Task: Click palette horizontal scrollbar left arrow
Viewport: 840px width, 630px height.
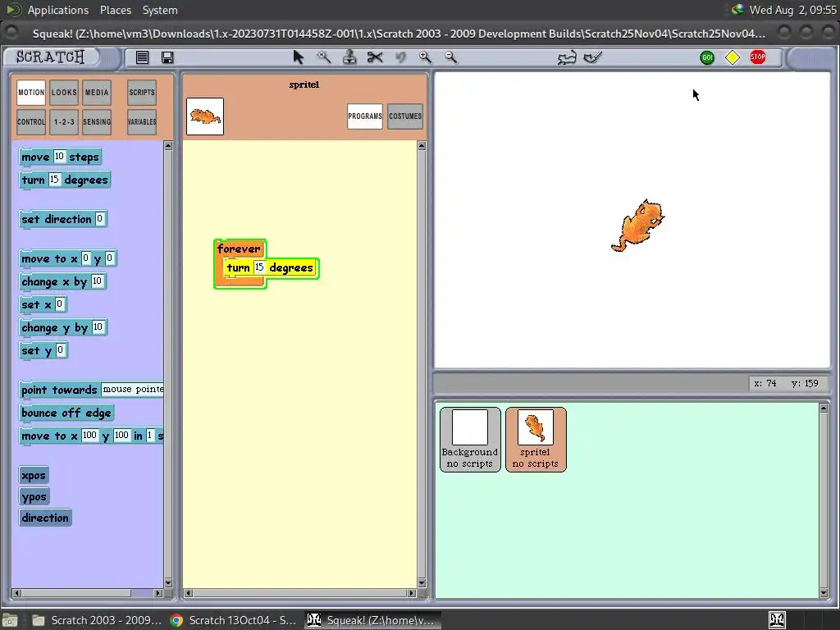Action: [16, 593]
